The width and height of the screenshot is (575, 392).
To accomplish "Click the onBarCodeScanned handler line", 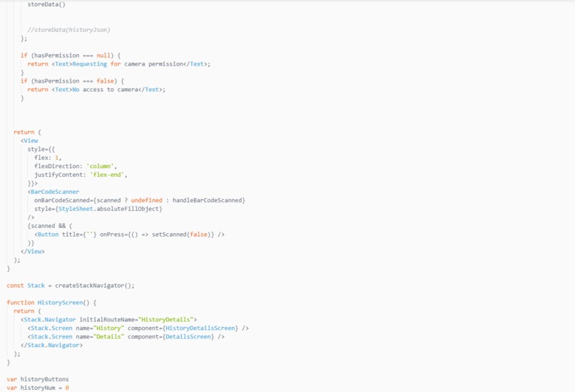I will click(140, 200).
